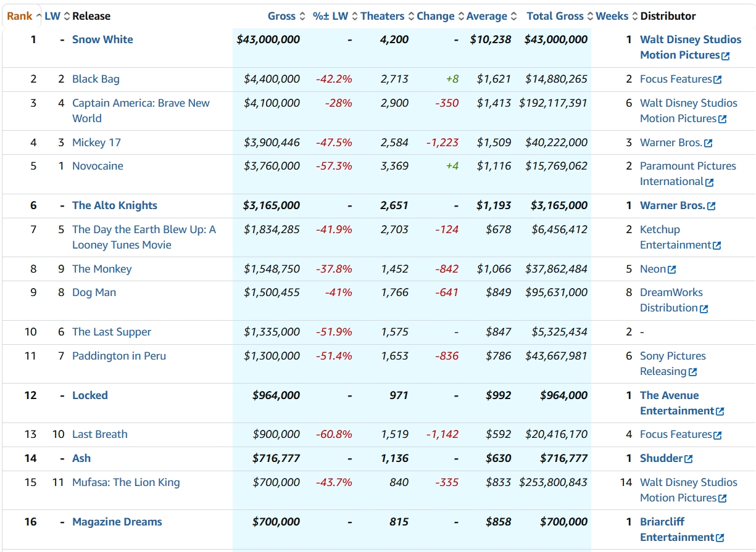Click Paddington in Peru's total $43,667,981
756x552 pixels.
(x=557, y=356)
